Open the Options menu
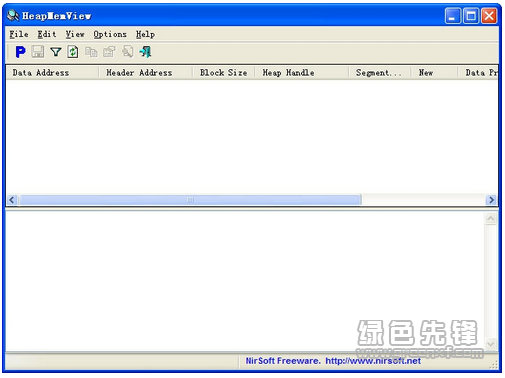Viewport: 505px width, 378px height. tap(110, 34)
